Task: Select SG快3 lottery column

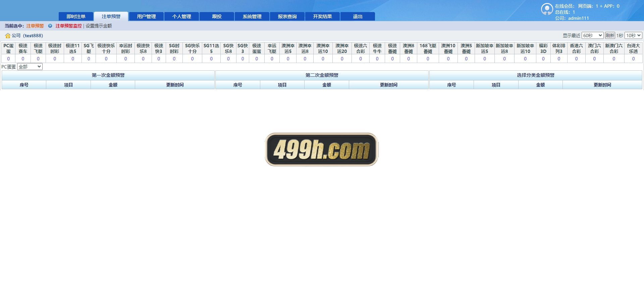Action: (243, 48)
